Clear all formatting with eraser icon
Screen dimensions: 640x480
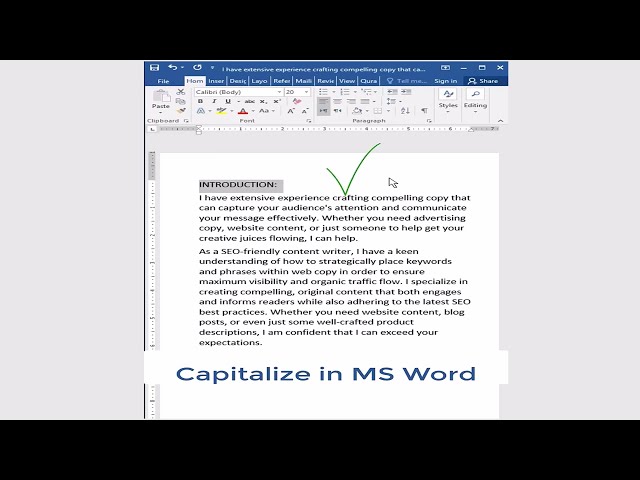297,101
